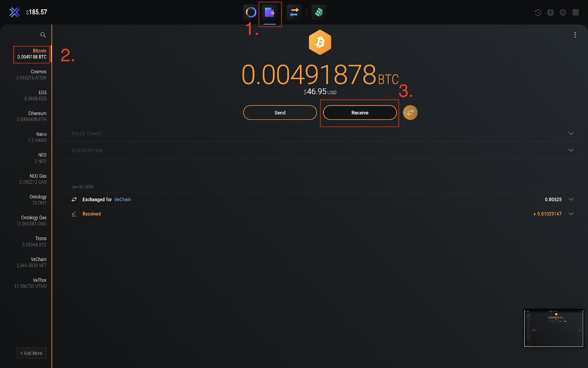The height and width of the screenshot is (368, 588).
Task: Click the orange Bitcoin hexagon logo
Action: [x=320, y=42]
